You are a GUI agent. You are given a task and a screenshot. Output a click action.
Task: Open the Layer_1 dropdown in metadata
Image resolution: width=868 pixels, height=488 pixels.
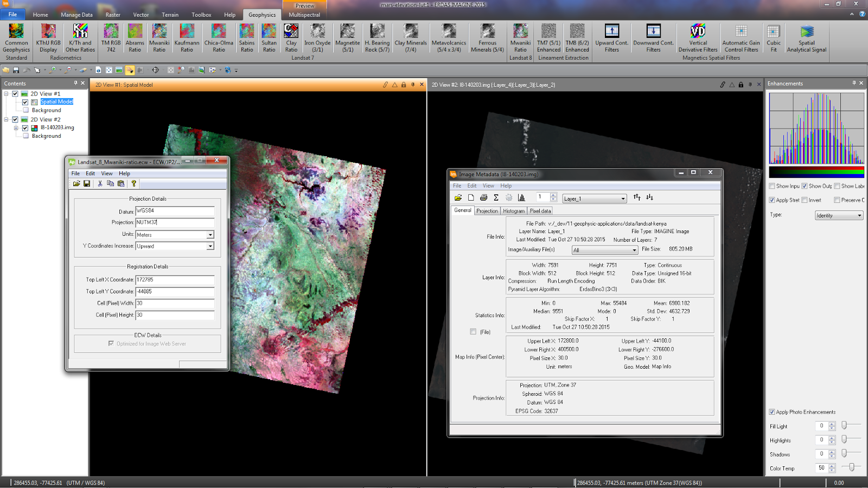pos(623,199)
